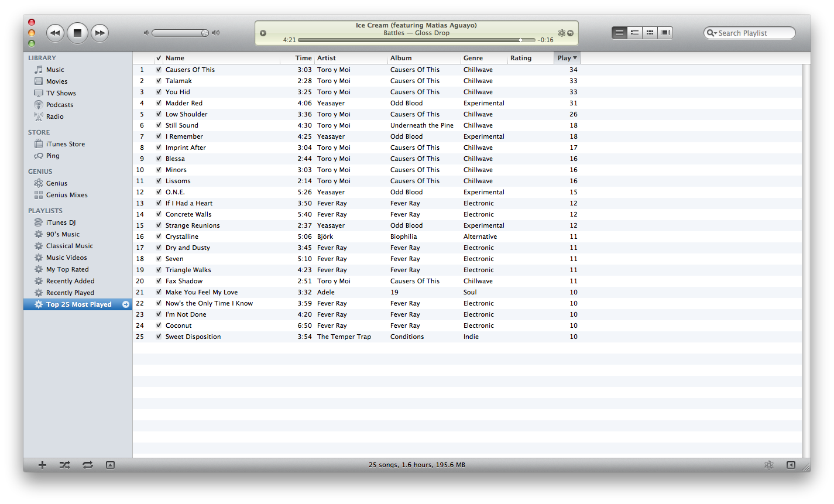Switch to Cover Flow view
The width and height of the screenshot is (834, 504).
coord(665,33)
